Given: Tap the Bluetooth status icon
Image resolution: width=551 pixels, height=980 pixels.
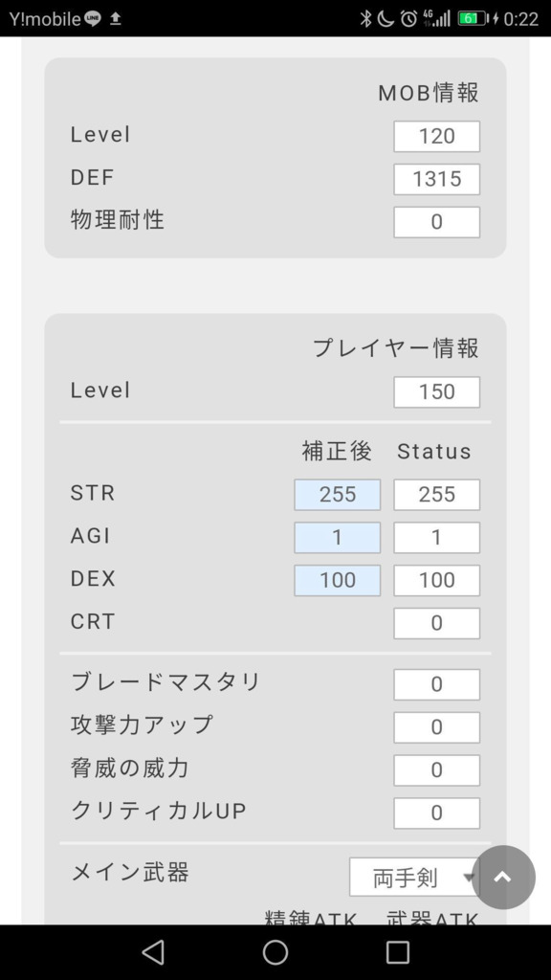Looking at the screenshot, I should point(366,19).
